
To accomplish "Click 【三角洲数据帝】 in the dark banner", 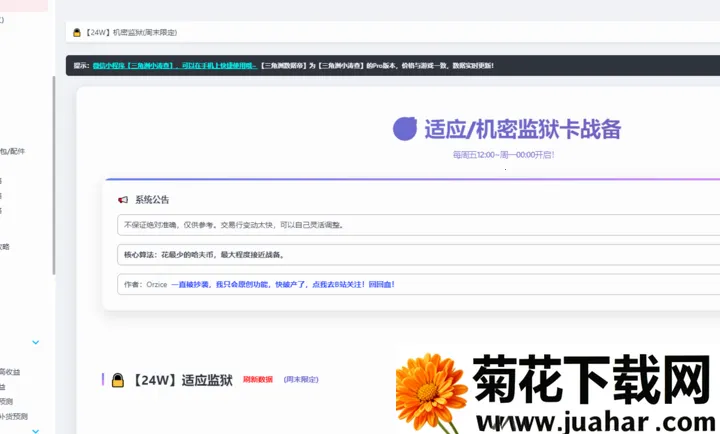I will point(289,66).
